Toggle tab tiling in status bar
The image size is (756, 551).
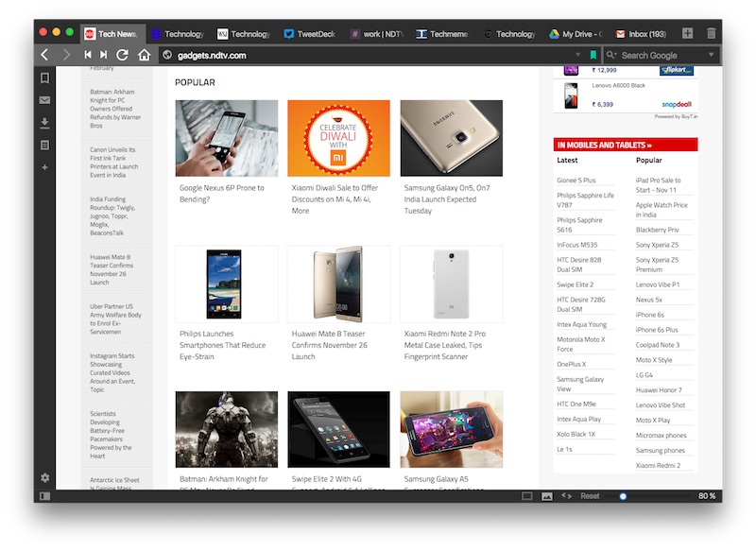click(527, 496)
